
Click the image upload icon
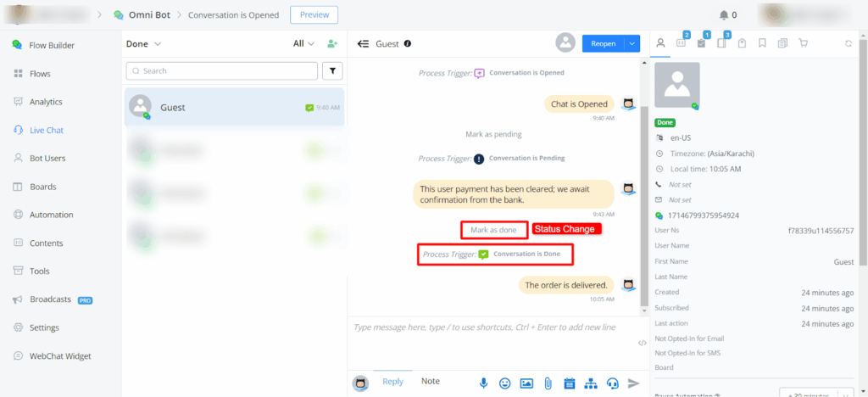pos(526,383)
